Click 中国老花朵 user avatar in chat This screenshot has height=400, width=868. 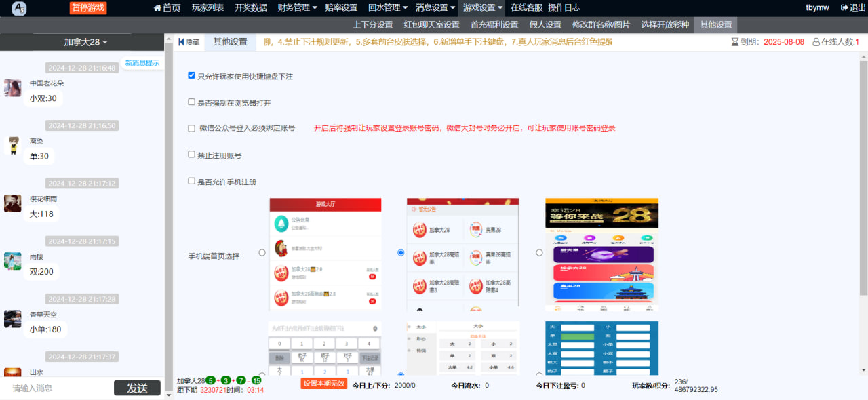point(12,87)
